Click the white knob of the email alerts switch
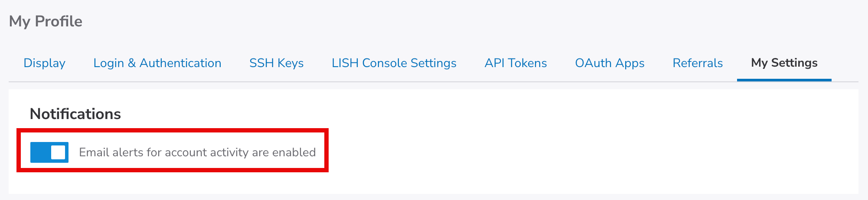Viewport: 868px width, 200px height. (58, 152)
